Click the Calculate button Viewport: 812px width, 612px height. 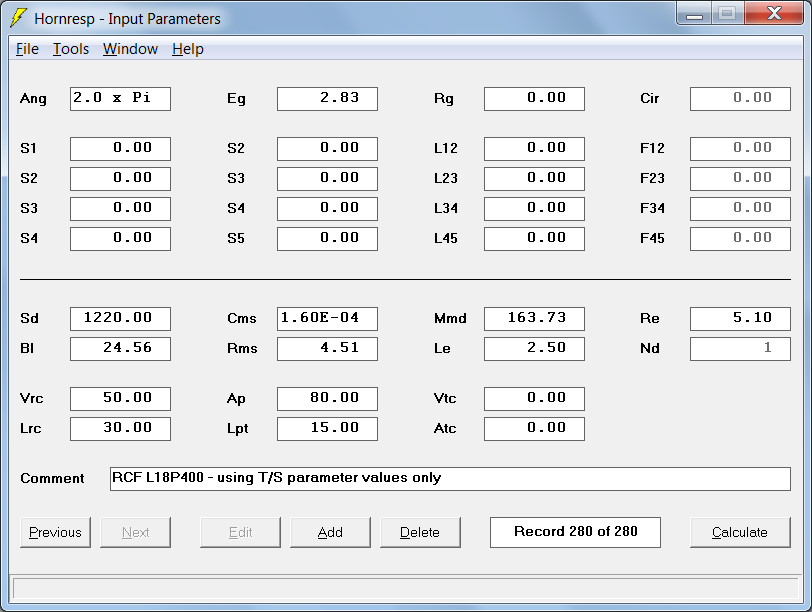(740, 532)
